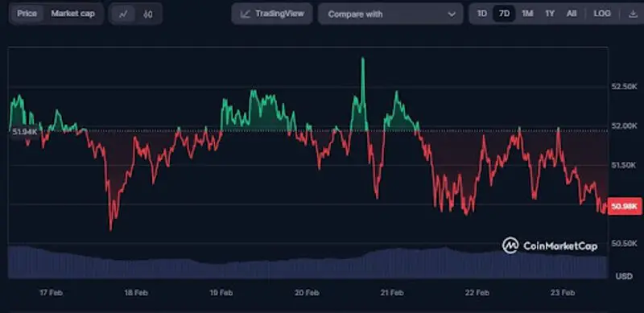Select the 7D time range

[504, 14]
